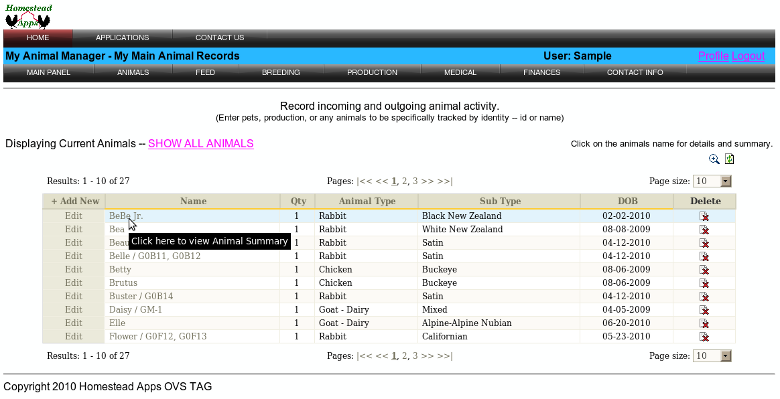
Task: Sort by Sub Type column header
Action: (x=500, y=201)
